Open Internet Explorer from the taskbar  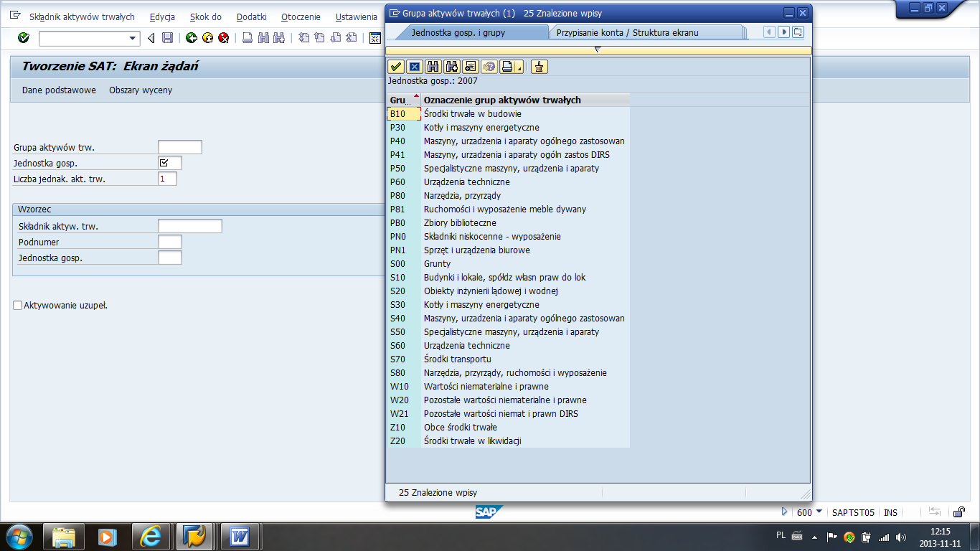151,537
